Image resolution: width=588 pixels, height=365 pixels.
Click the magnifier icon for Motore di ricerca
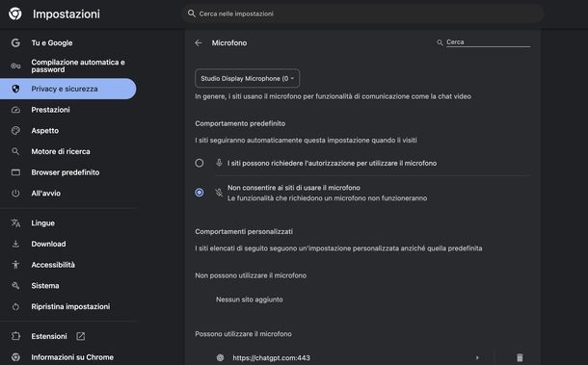coord(15,151)
